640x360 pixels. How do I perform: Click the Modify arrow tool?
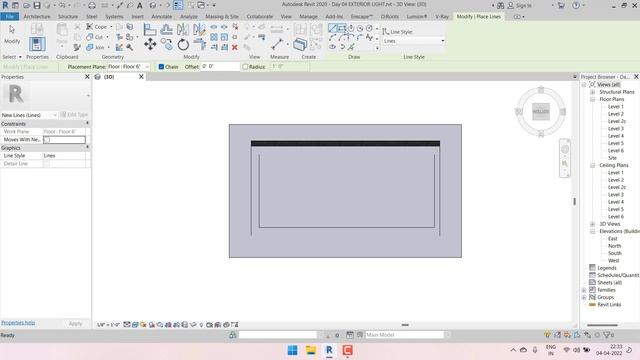pos(12,34)
